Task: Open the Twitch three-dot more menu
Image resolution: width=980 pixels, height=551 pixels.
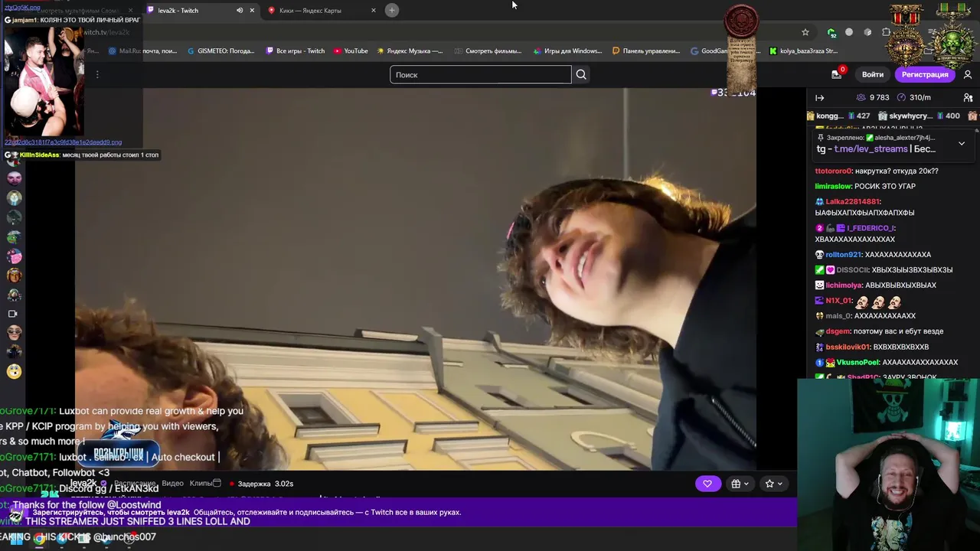Action: [97, 75]
